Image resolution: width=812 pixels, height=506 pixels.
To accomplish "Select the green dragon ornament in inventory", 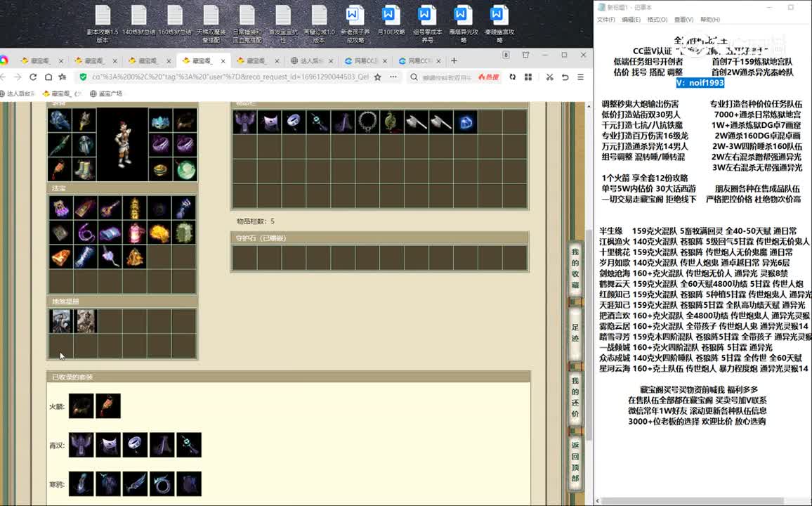I will (392, 122).
